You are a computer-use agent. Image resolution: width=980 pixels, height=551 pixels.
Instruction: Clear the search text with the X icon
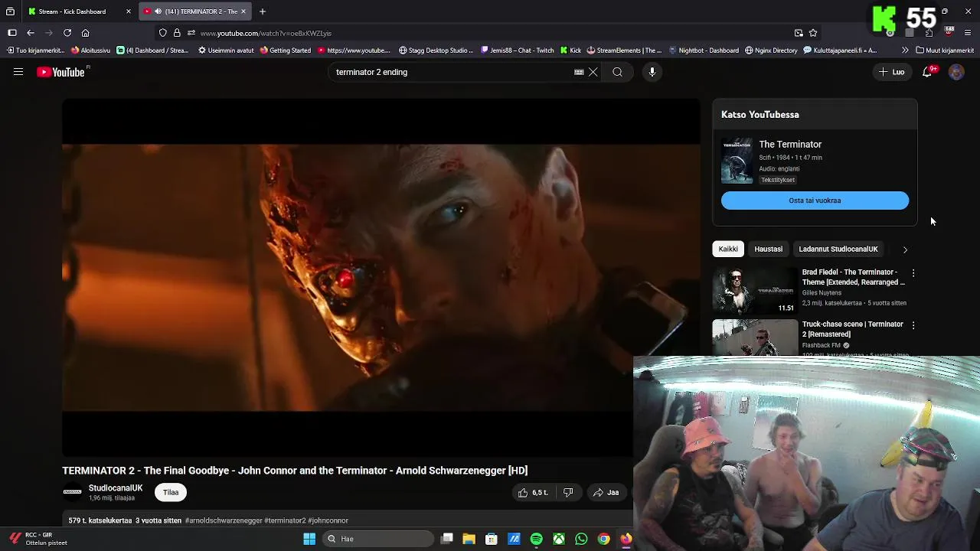(593, 72)
